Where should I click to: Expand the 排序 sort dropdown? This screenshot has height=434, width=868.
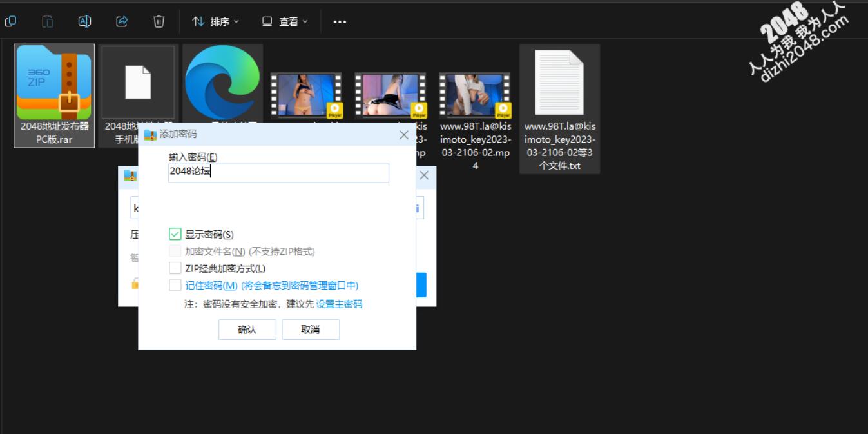[x=216, y=21]
